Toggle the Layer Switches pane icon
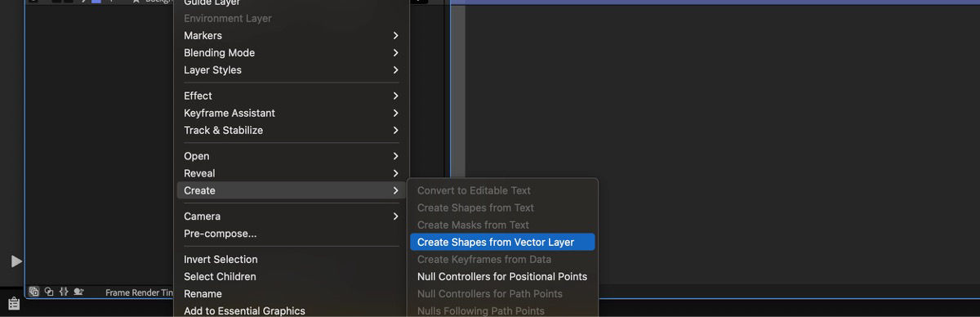Image resolution: width=980 pixels, height=317 pixels. [x=34, y=292]
